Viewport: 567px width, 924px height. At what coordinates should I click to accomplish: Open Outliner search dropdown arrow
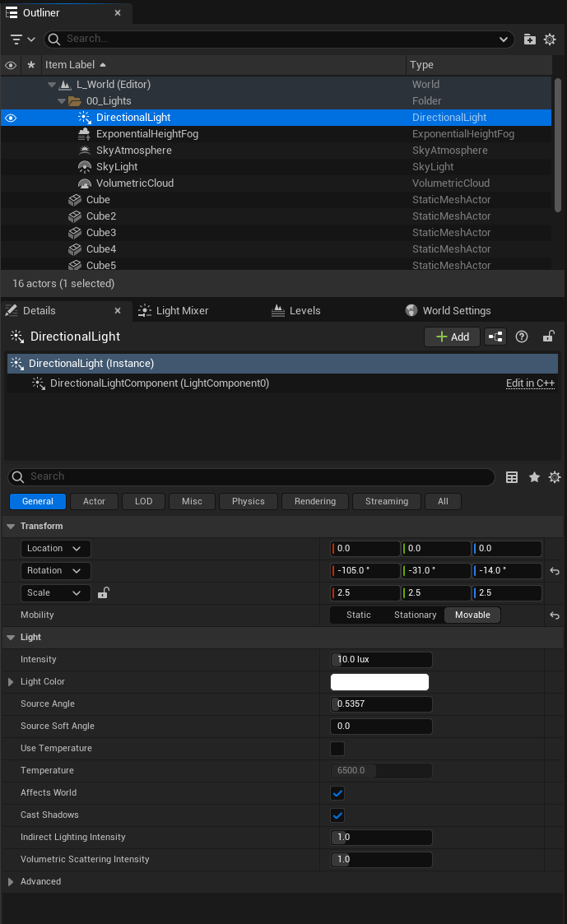pos(504,39)
